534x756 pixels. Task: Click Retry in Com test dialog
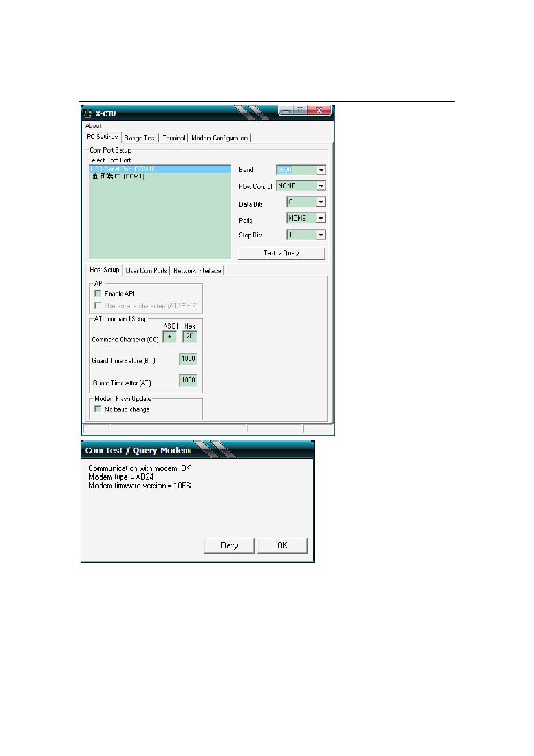(x=229, y=545)
